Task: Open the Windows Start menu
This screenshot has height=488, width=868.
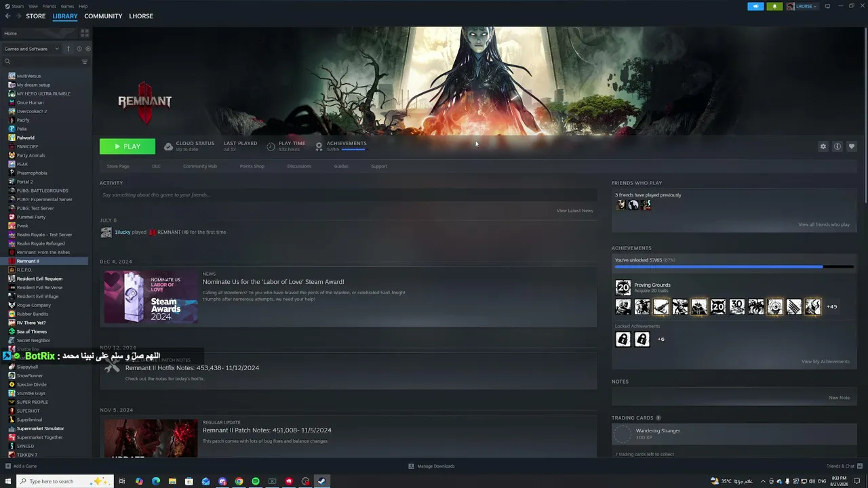Action: (x=8, y=481)
